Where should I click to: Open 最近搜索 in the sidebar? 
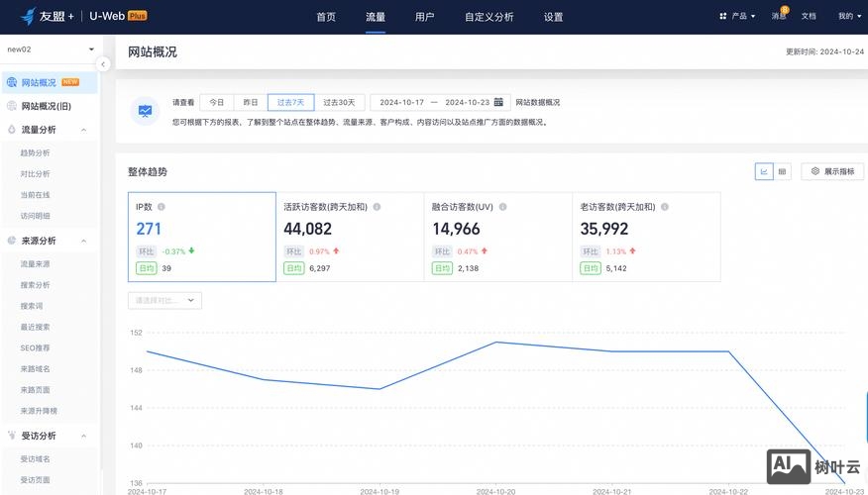tap(35, 327)
